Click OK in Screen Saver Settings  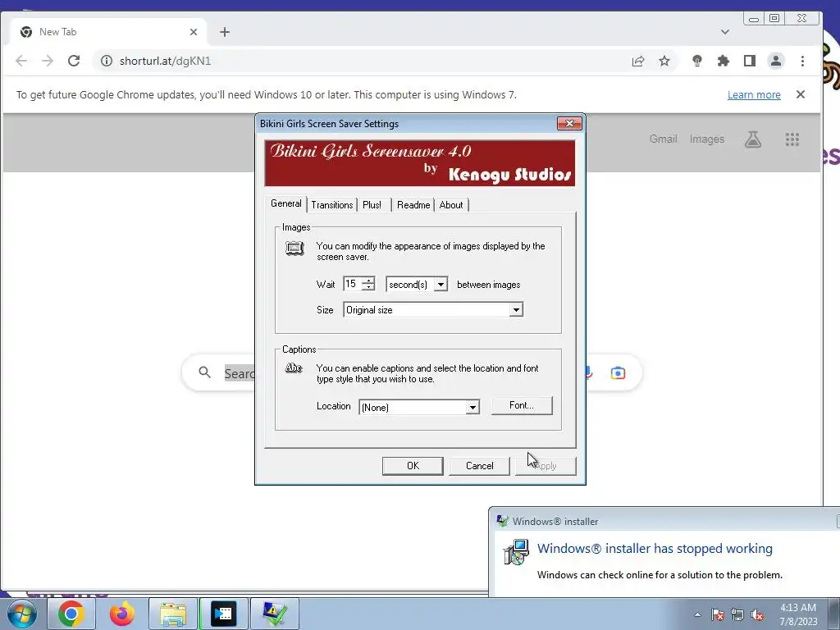tap(413, 466)
